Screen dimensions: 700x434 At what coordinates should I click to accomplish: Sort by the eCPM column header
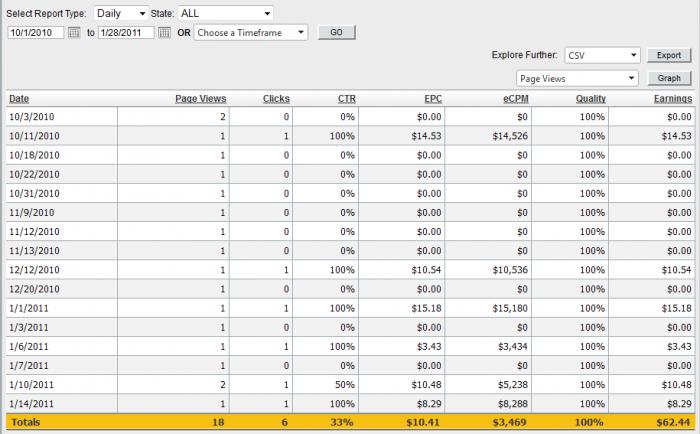(x=513, y=99)
